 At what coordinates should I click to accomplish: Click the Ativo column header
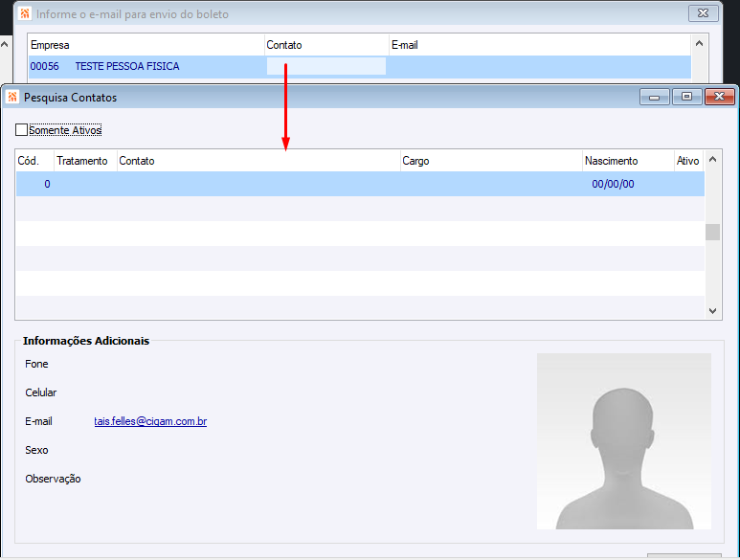pos(688,161)
